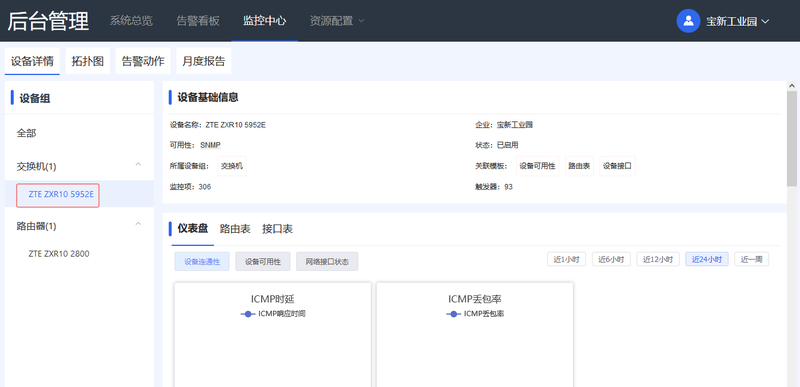The height and width of the screenshot is (387, 800).
Task: Click the scrollbar up arrow
Action: (791, 86)
